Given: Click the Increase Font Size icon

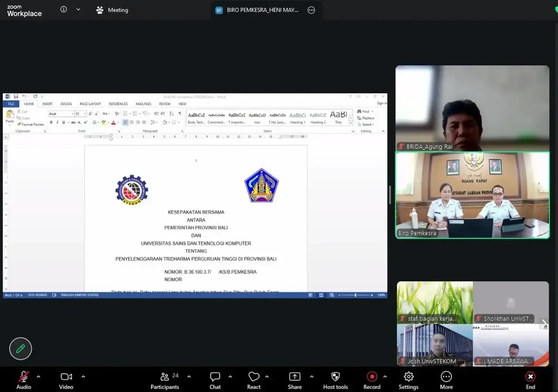Looking at the screenshot, I should pos(91,113).
